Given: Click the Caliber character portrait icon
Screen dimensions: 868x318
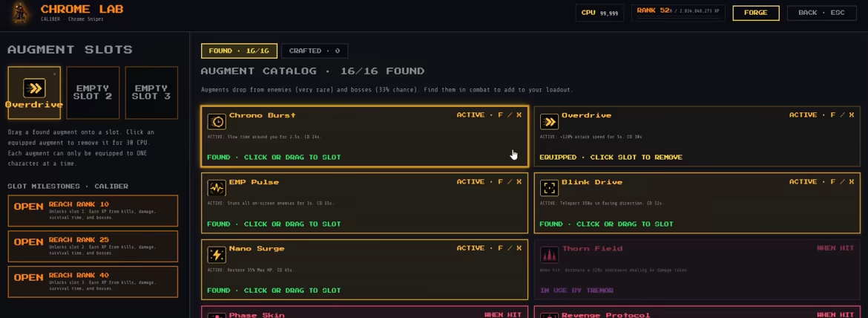Looking at the screenshot, I should 21,13.
